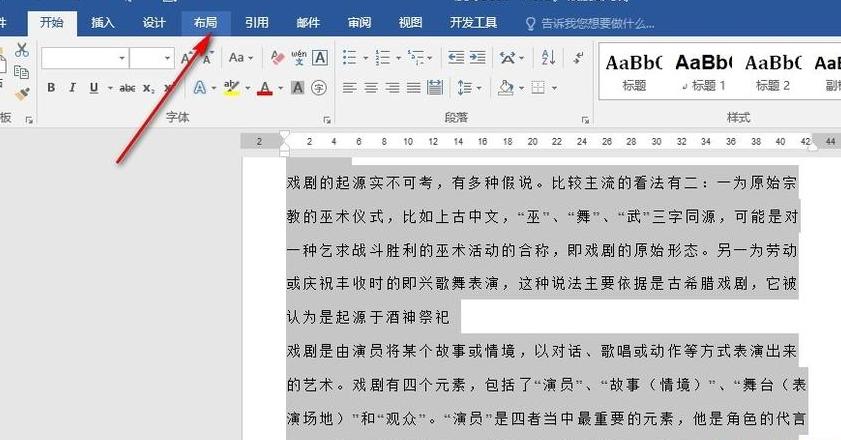Expand the bullet library arrow
This screenshot has height=440, width=841.
coord(365,58)
